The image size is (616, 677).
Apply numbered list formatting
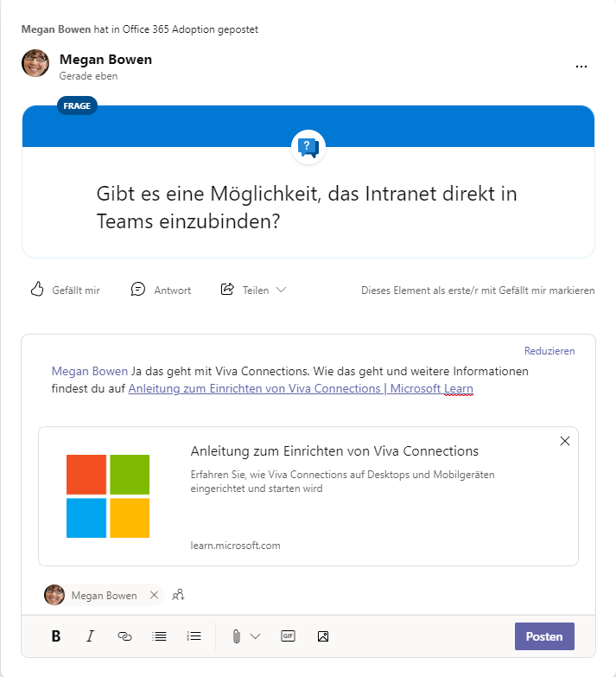(194, 636)
